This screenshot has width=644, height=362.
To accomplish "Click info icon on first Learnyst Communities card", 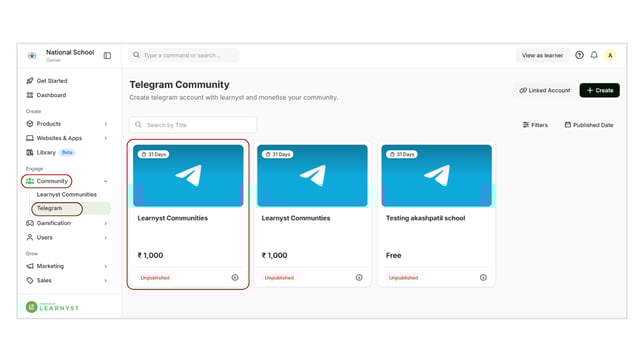I will 235,278.
